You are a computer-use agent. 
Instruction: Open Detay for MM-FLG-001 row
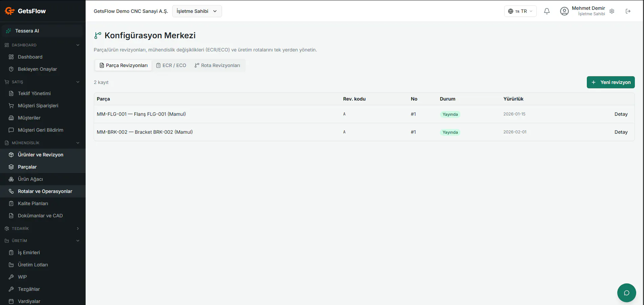621,114
